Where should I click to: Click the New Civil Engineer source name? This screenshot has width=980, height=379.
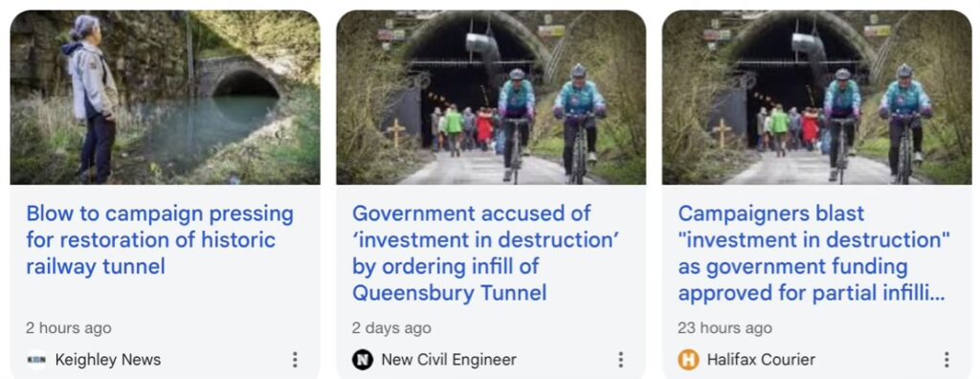[x=449, y=360]
